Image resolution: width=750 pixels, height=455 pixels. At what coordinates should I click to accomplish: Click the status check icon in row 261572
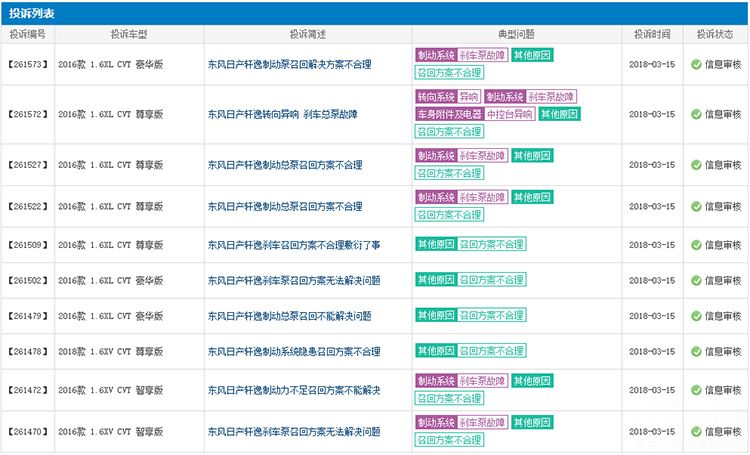(x=695, y=114)
